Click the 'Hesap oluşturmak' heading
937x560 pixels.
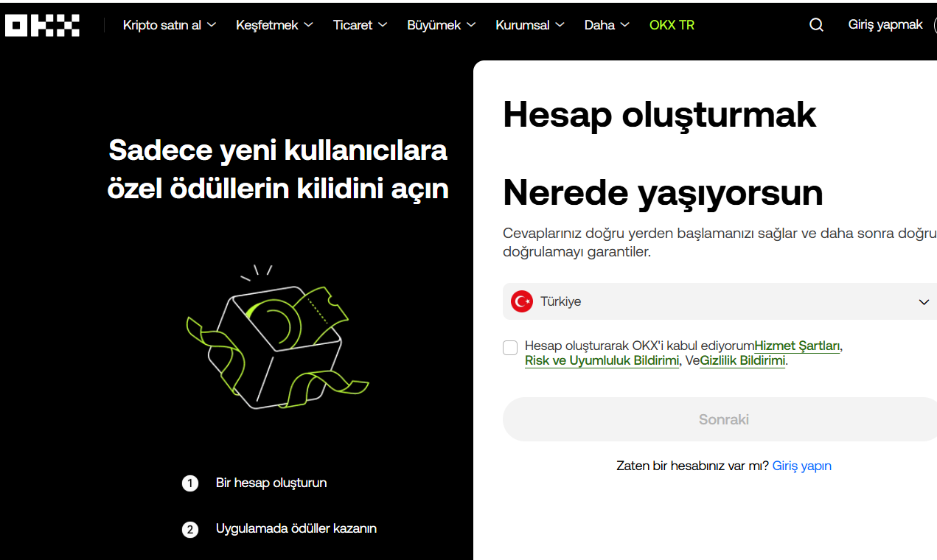[660, 116]
